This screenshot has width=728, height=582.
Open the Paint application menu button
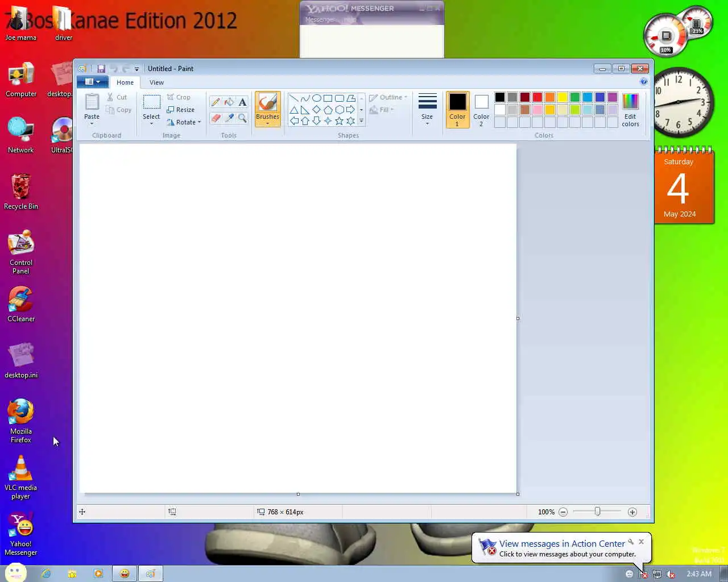(92, 82)
